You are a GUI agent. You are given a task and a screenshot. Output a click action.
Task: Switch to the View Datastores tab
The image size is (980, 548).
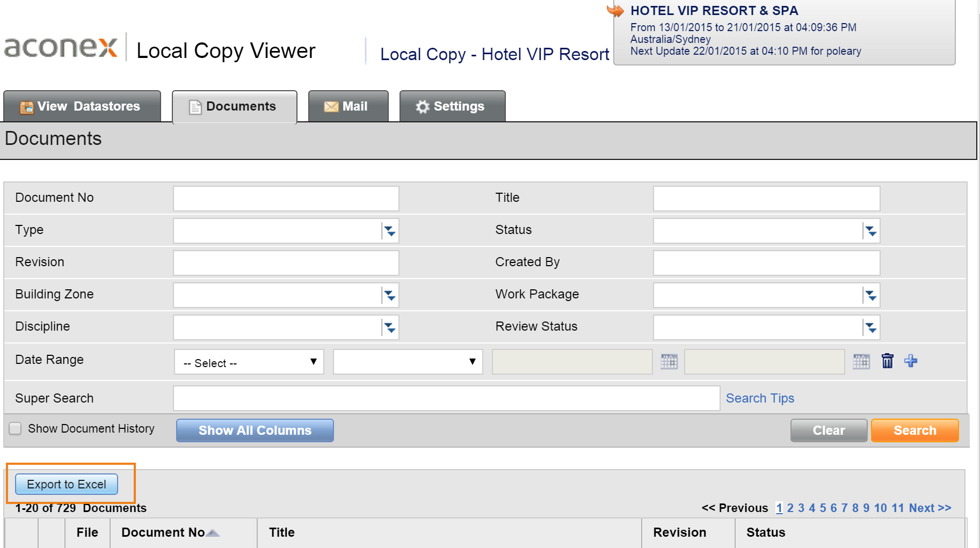click(82, 106)
